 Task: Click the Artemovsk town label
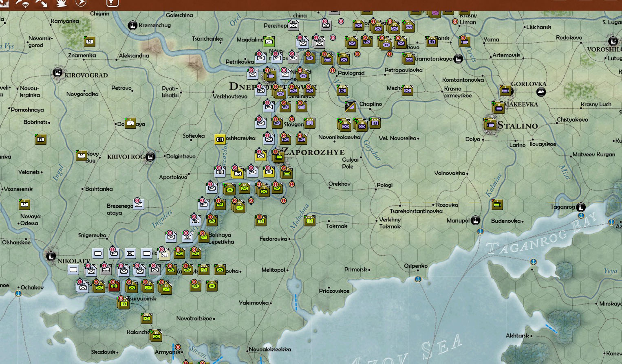click(506, 55)
